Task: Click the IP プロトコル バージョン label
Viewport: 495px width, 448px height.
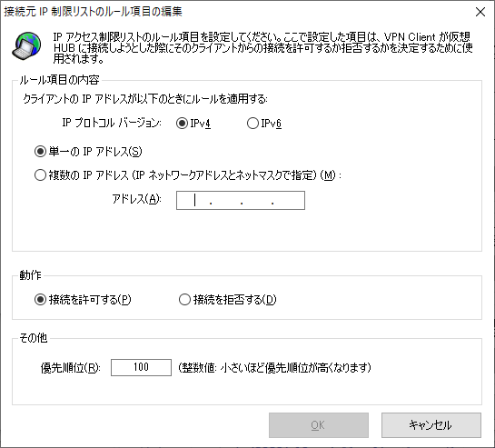Action: [112, 123]
